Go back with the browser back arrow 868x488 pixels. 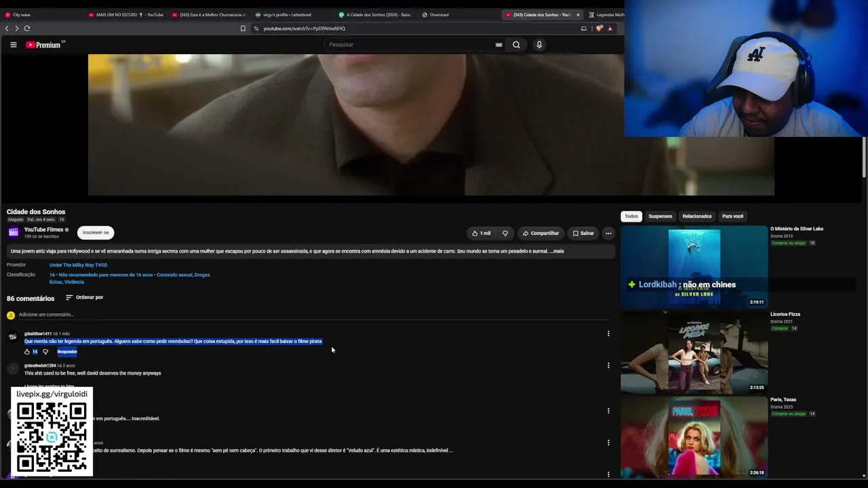tap(7, 28)
